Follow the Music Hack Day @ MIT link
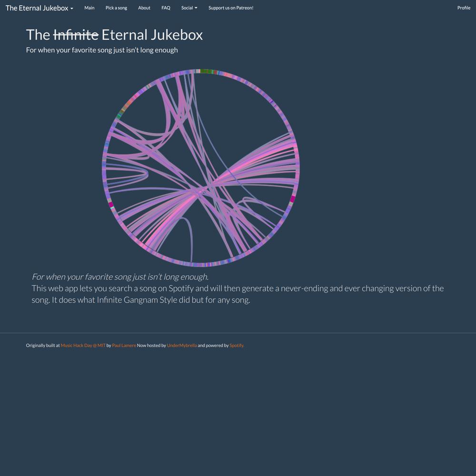 click(83, 345)
